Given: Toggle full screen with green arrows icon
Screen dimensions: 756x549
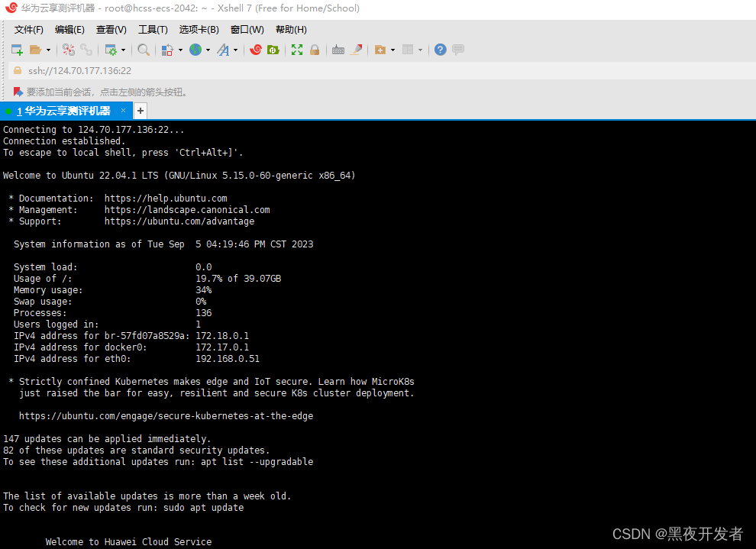Looking at the screenshot, I should point(297,50).
